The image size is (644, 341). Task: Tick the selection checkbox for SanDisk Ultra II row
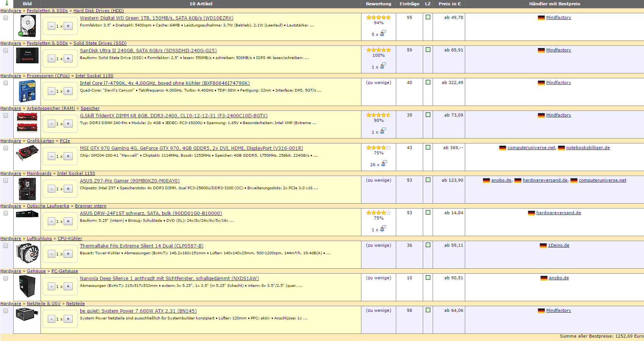pos(6,50)
